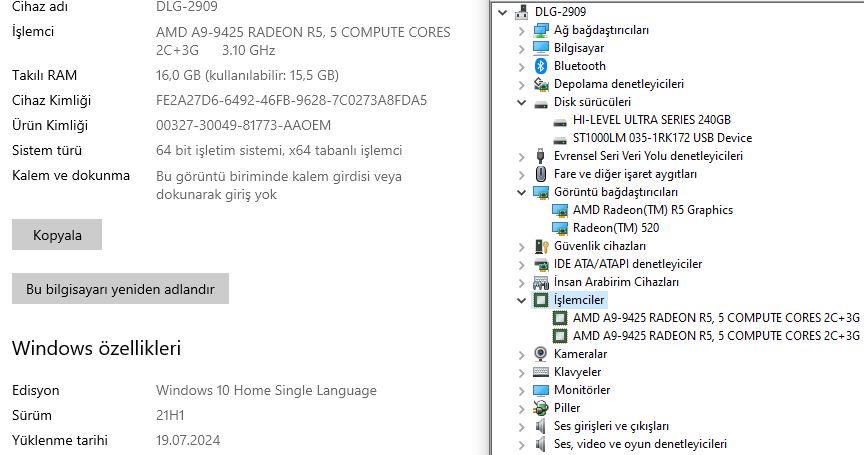
Task: Click the AMD Radeon(TM) R5 Graphics adapter icon
Action: click(x=560, y=210)
